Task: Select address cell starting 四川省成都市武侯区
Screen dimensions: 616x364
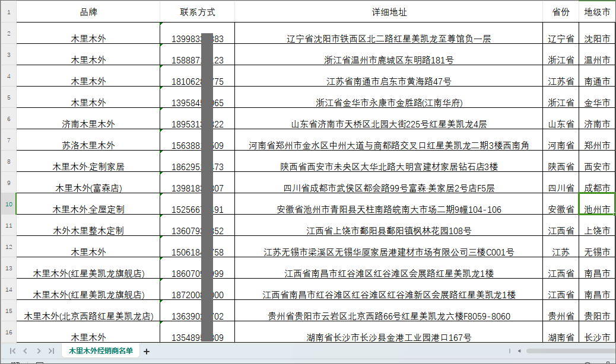Action: (389, 183)
